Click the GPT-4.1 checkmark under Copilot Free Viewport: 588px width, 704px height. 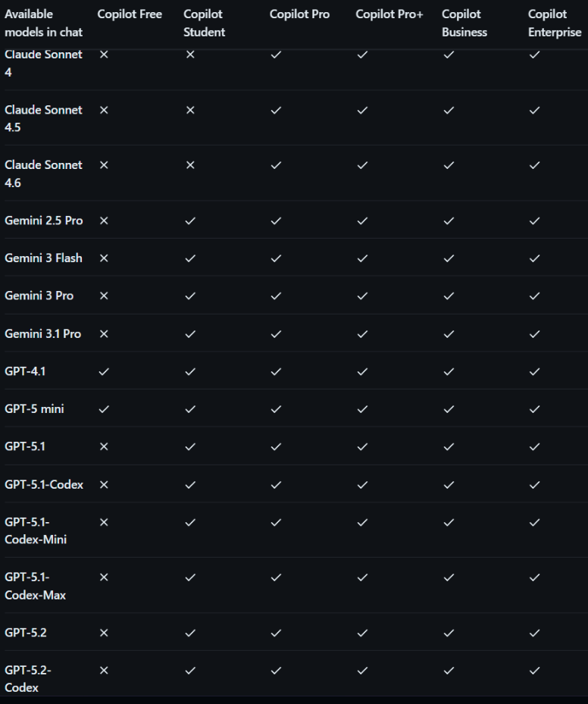104,371
